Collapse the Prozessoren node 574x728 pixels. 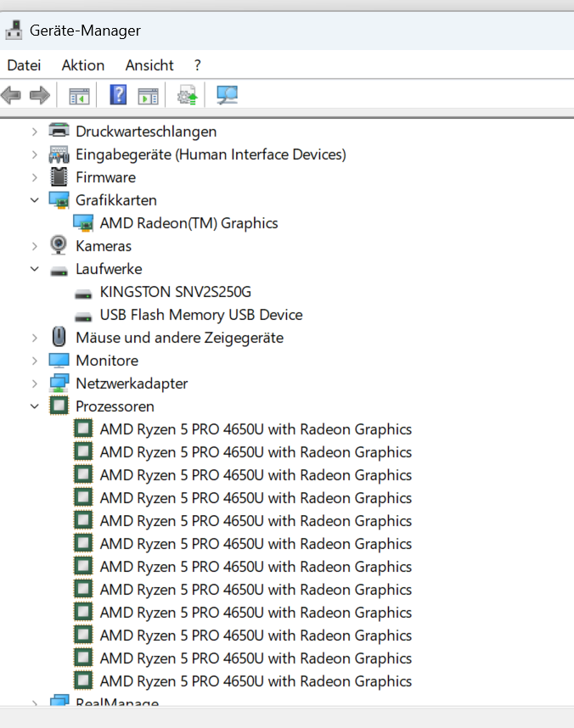(x=35, y=406)
